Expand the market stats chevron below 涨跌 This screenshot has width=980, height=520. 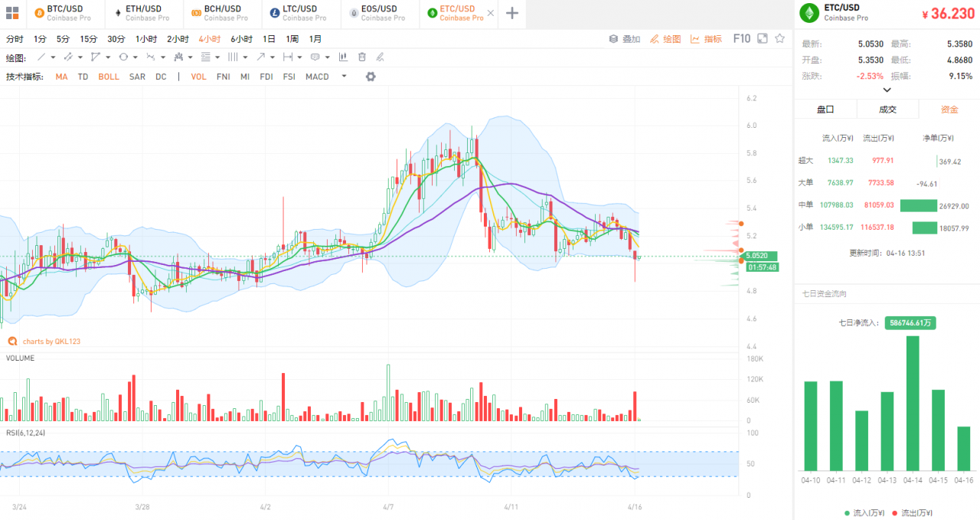click(887, 90)
